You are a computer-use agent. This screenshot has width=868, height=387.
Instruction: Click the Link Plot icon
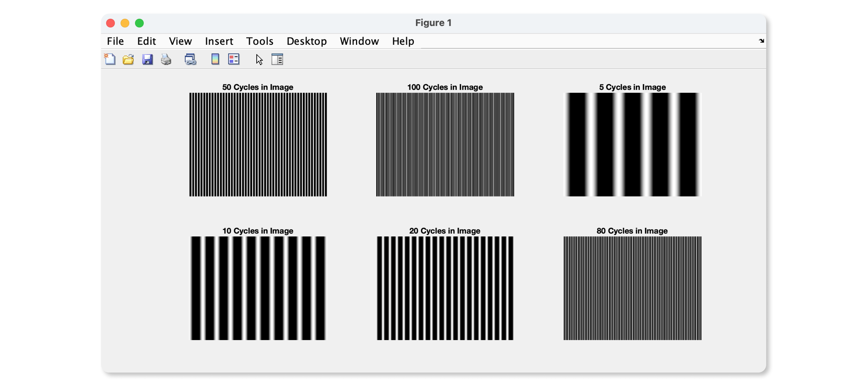click(x=190, y=59)
